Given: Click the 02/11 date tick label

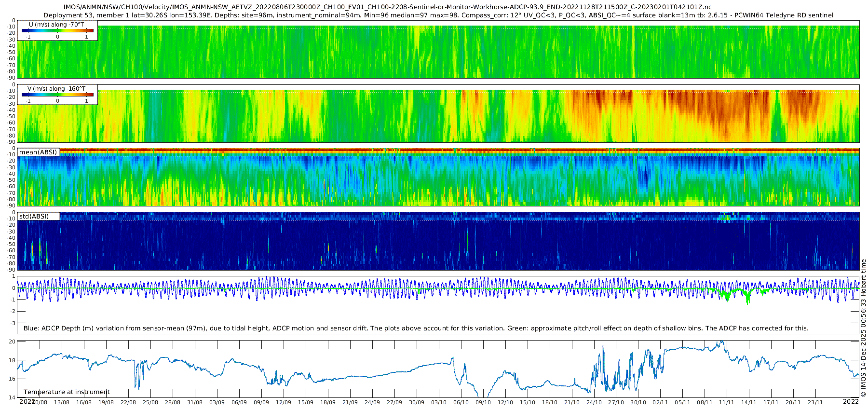Looking at the screenshot, I should tap(660, 402).
